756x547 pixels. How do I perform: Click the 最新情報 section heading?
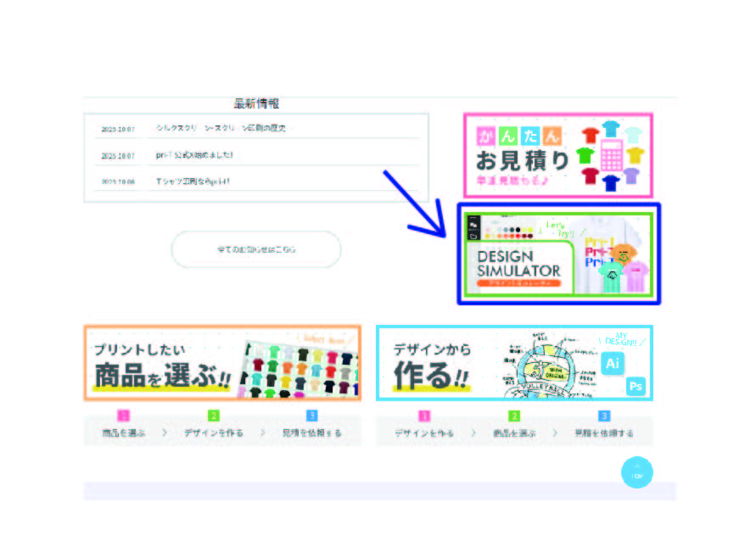click(256, 103)
